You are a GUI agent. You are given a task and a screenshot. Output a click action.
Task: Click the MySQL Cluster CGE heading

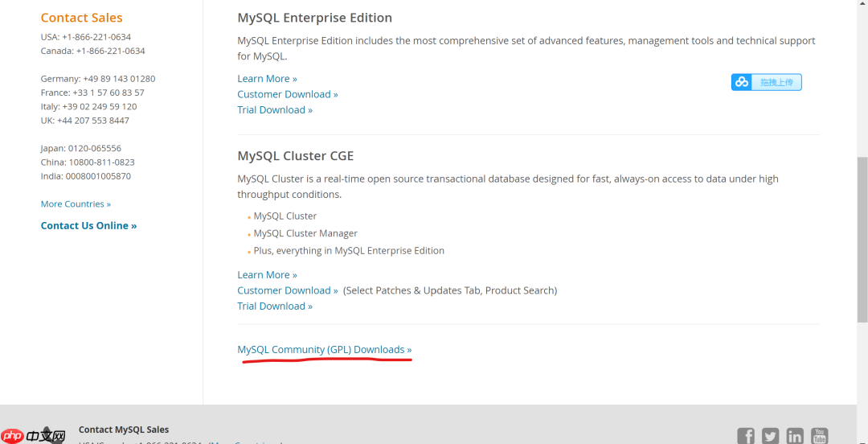[x=295, y=156]
